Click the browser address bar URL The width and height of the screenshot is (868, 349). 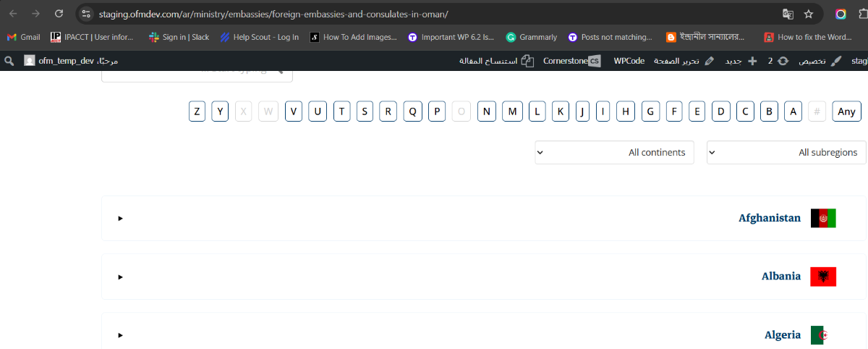(x=273, y=14)
